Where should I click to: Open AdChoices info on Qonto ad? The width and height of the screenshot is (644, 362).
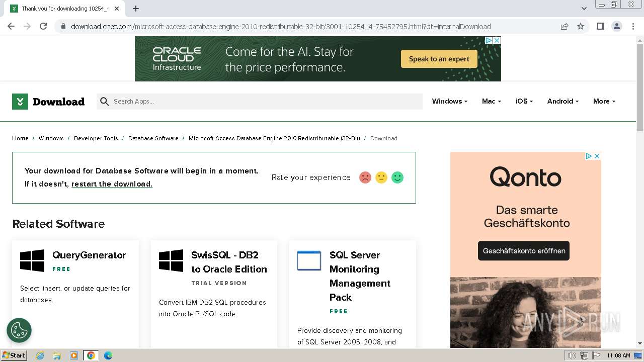point(588,156)
